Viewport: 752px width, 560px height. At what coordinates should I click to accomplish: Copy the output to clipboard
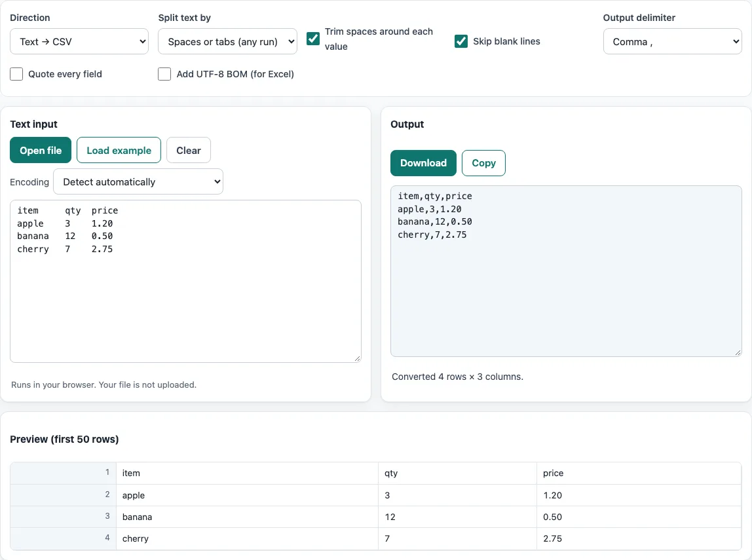point(483,163)
